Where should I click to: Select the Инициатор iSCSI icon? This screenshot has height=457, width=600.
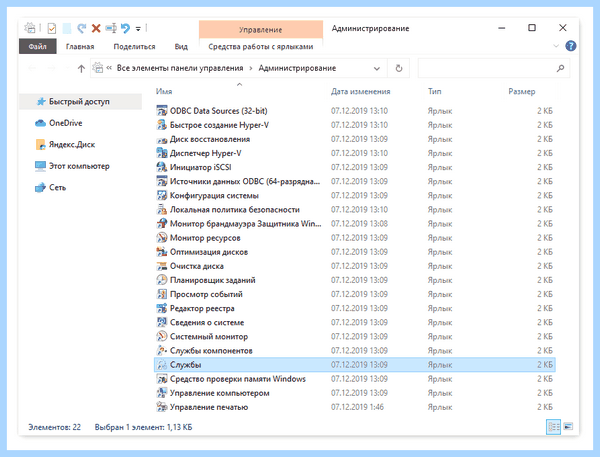tap(162, 167)
